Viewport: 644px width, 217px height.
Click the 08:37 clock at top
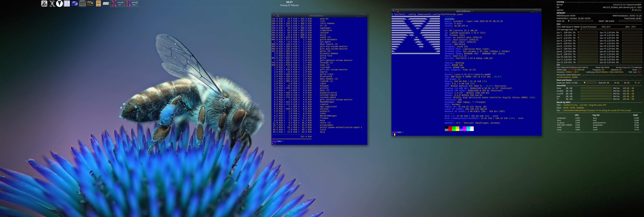289,2
